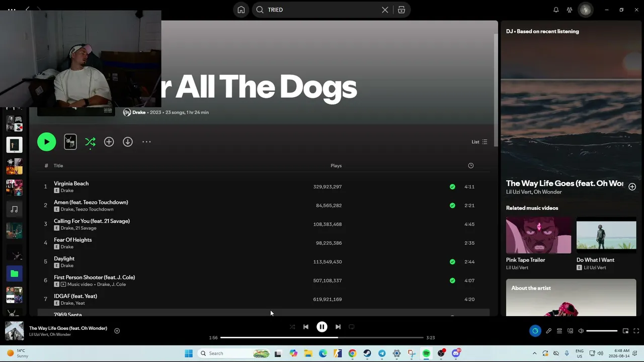644x362 pixels.
Task: Skip to the next track
Action: (x=338, y=327)
